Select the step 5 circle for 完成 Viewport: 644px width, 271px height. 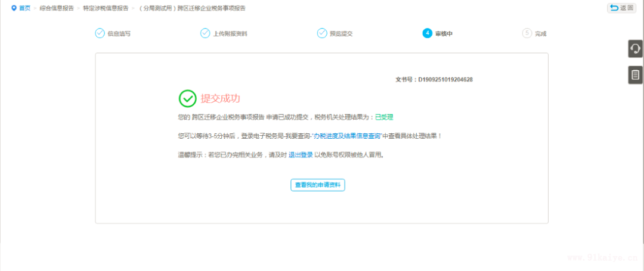click(527, 33)
